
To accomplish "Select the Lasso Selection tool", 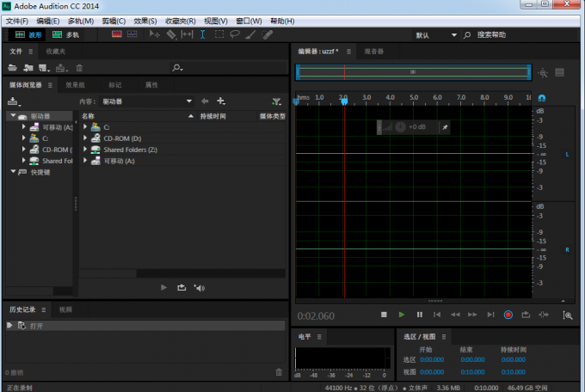I will 235,34.
